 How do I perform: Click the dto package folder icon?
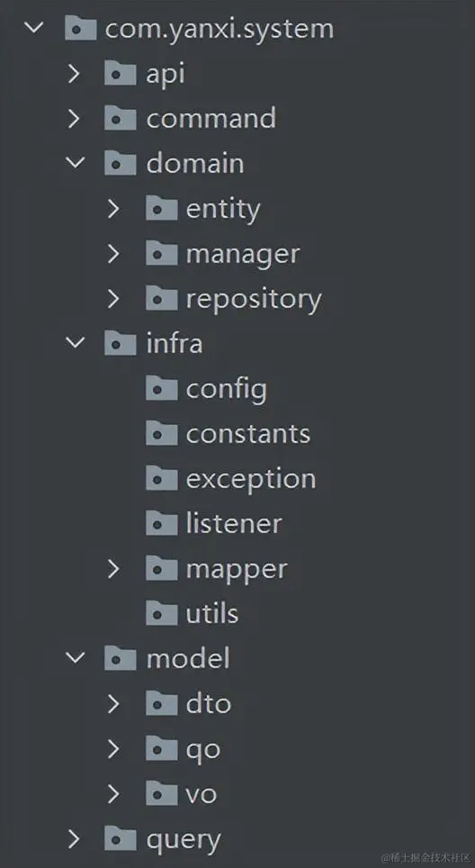tap(161, 703)
